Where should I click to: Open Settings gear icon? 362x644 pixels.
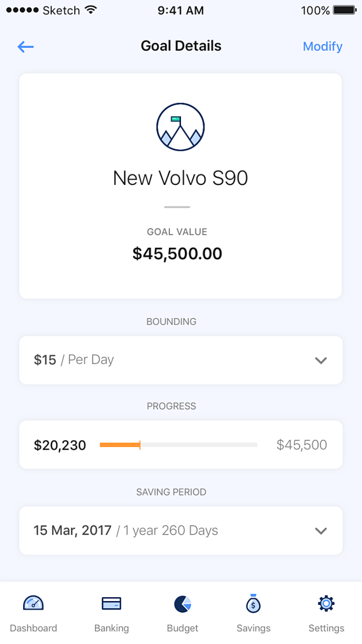coord(326,604)
